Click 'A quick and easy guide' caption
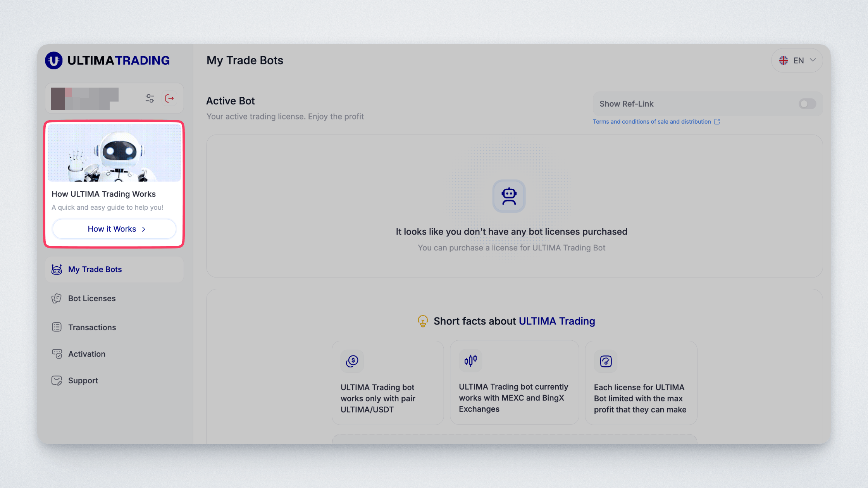Image resolution: width=868 pixels, height=488 pixels. (x=107, y=207)
